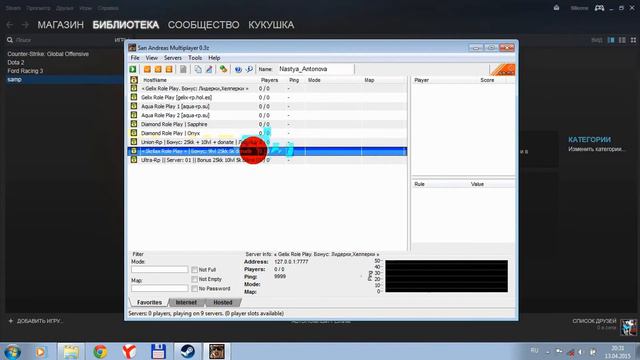Click server icon next to Ultra-Rp Server: 01
The height and width of the screenshot is (360, 640).
(134, 160)
